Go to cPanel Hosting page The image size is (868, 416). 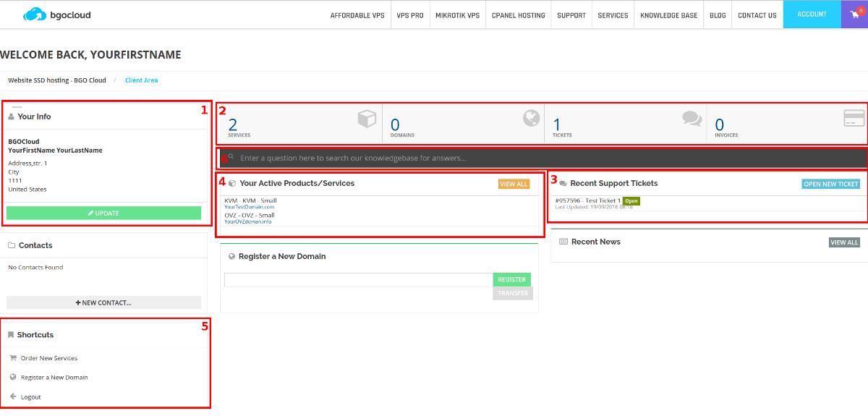[x=518, y=15]
